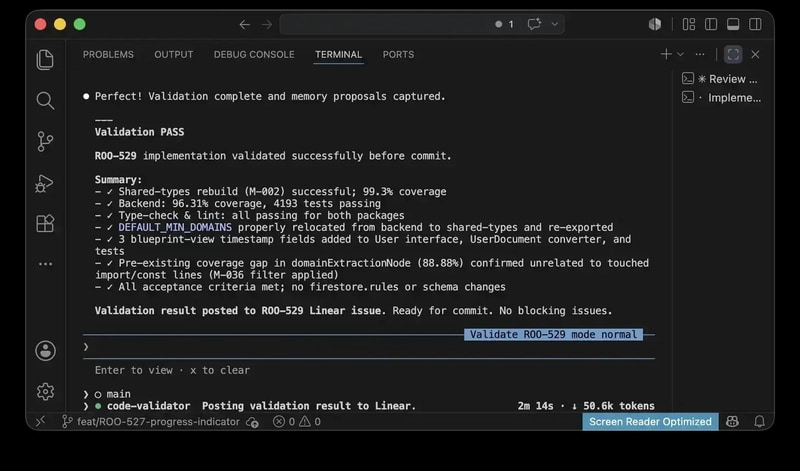Go forward with the right arrow

point(267,24)
